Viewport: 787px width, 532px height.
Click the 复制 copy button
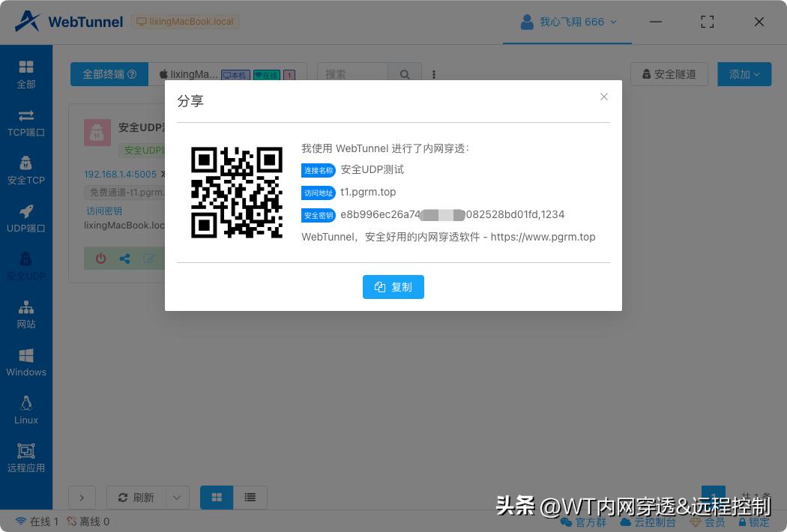393,287
